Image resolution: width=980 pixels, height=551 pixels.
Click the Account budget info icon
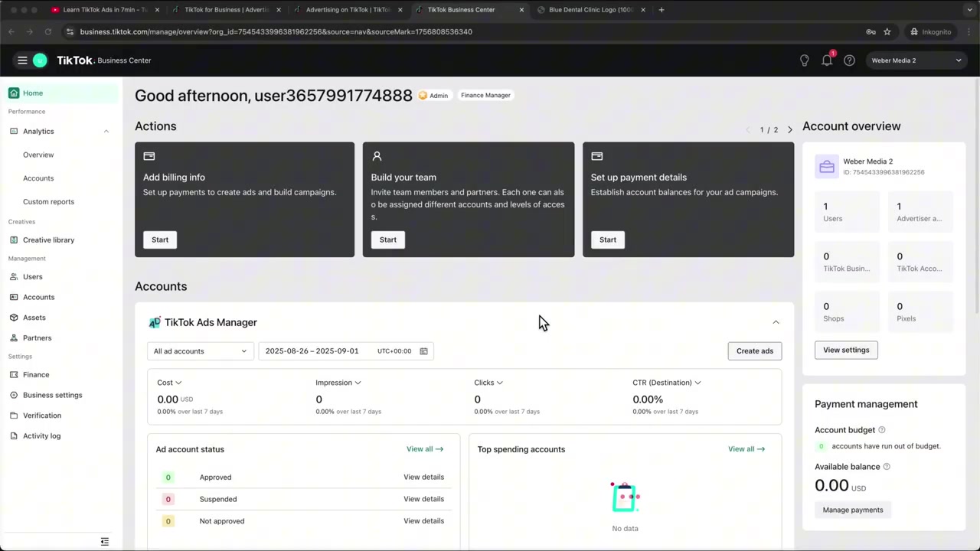coord(882,430)
